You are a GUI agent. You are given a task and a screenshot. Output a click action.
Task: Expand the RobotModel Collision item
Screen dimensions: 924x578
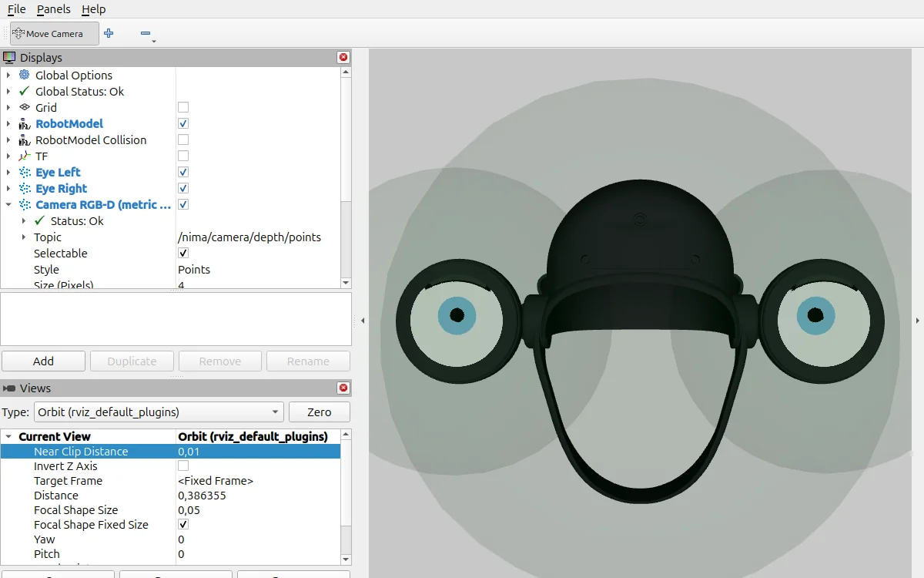[x=8, y=139]
